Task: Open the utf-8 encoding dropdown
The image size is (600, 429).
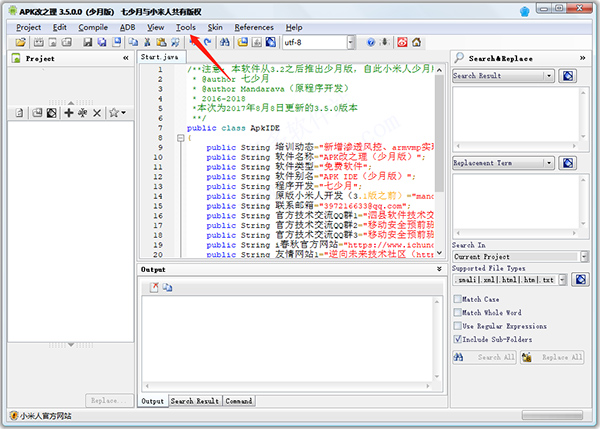Action: [351, 42]
